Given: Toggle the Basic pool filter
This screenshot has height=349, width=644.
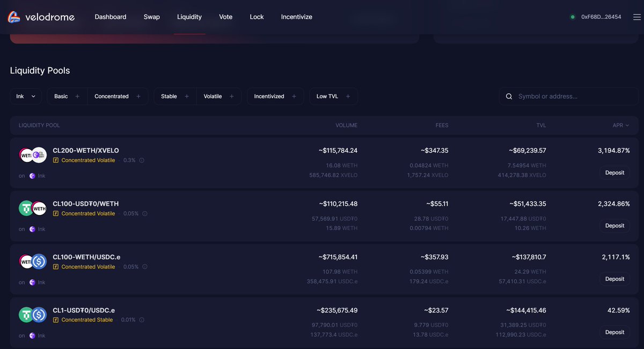Looking at the screenshot, I should (67, 96).
